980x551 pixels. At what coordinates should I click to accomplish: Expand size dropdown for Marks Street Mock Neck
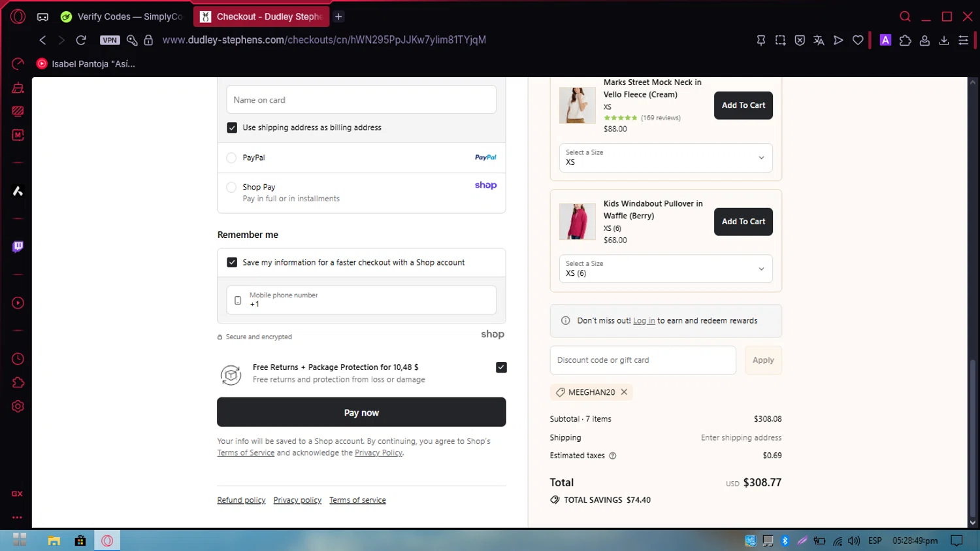pos(666,158)
